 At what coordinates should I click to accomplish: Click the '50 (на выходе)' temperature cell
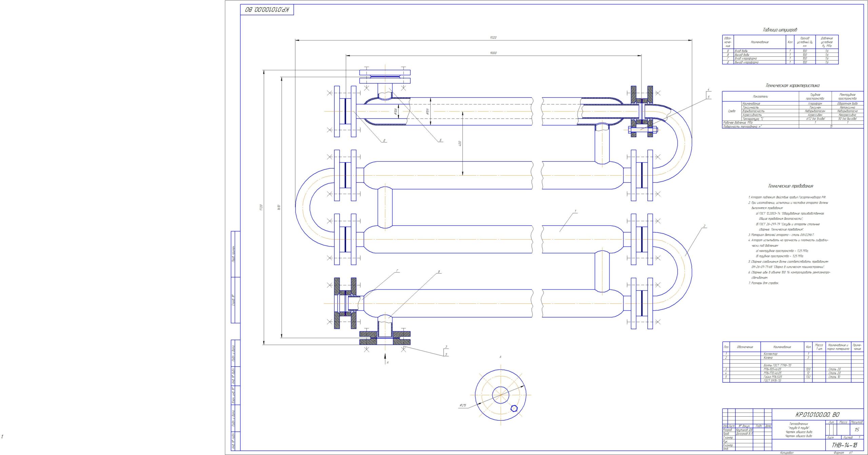847,119
